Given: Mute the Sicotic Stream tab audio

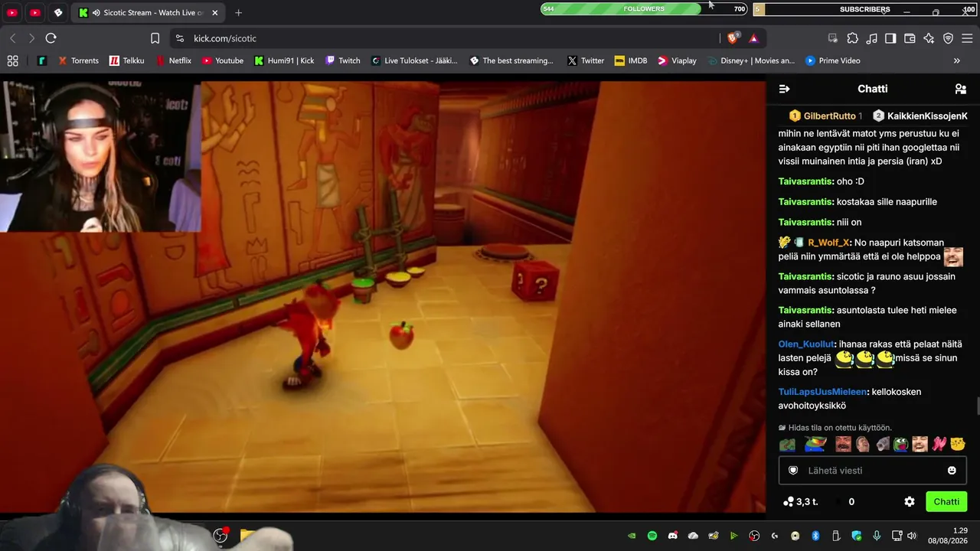Looking at the screenshot, I should [96, 13].
